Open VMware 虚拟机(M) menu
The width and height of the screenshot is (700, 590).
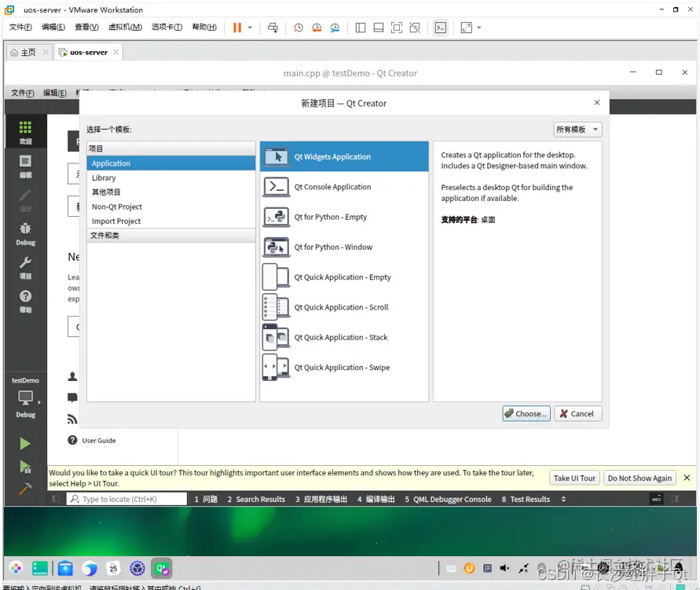pyautogui.click(x=126, y=27)
